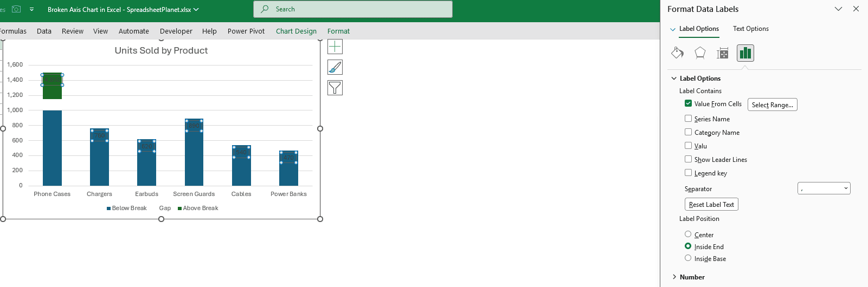
Task: Open the Developer ribbon tab
Action: coord(176,31)
